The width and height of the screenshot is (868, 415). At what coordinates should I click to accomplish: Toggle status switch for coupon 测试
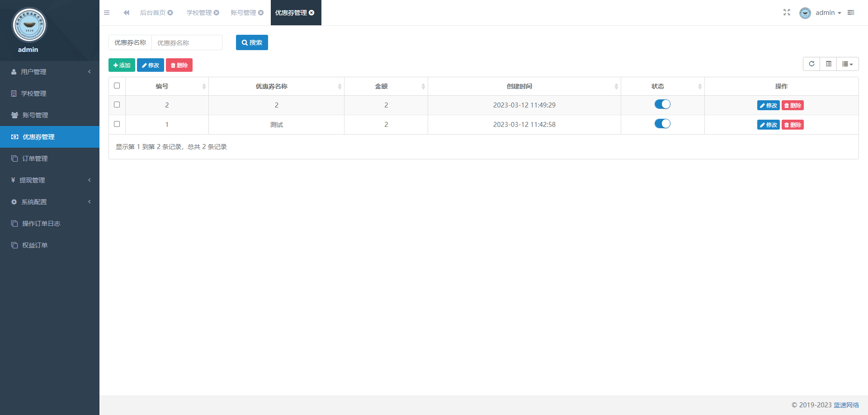(662, 124)
